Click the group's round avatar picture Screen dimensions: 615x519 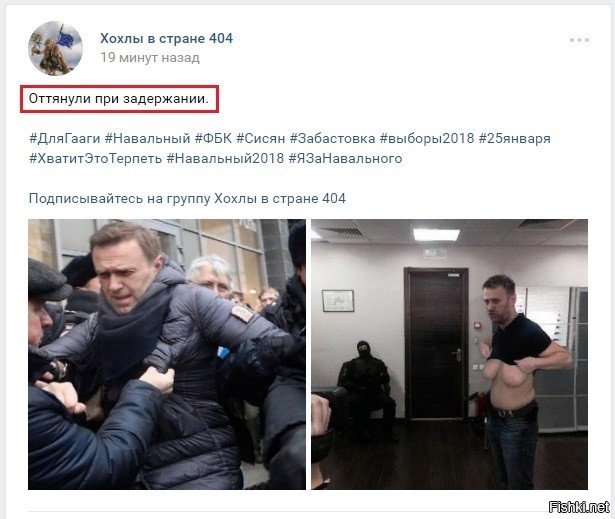coord(55,48)
